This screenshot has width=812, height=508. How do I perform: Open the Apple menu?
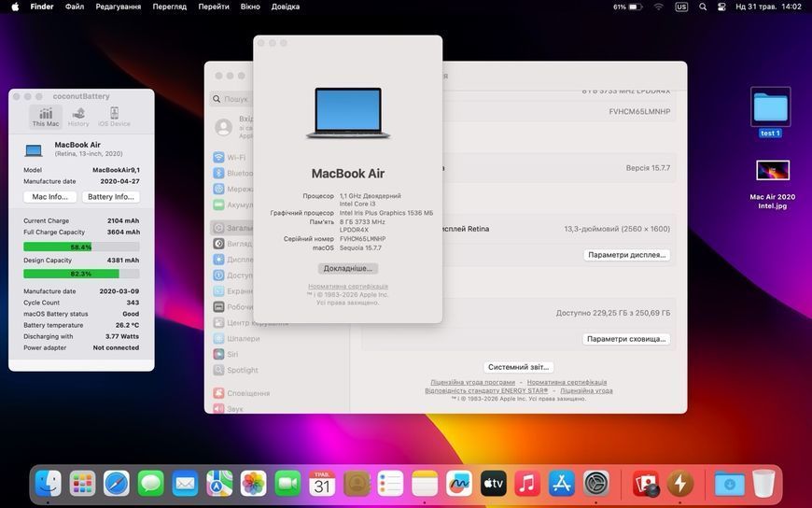(x=15, y=7)
